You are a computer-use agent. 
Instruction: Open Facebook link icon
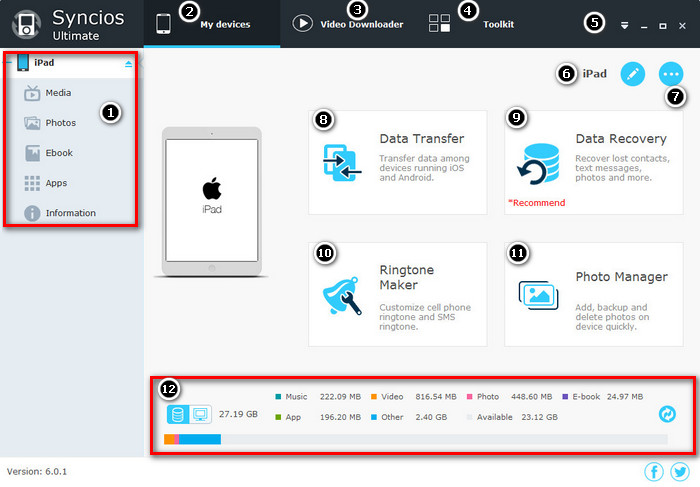654,471
